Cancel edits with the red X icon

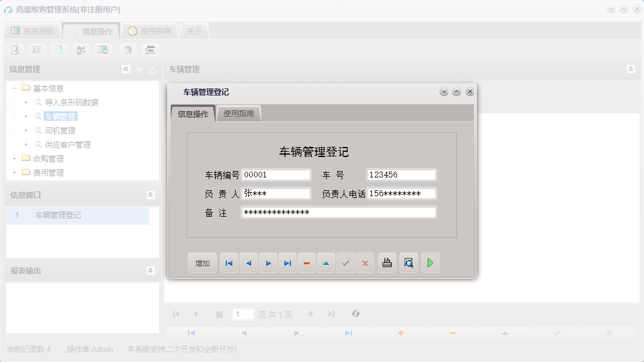(x=365, y=262)
